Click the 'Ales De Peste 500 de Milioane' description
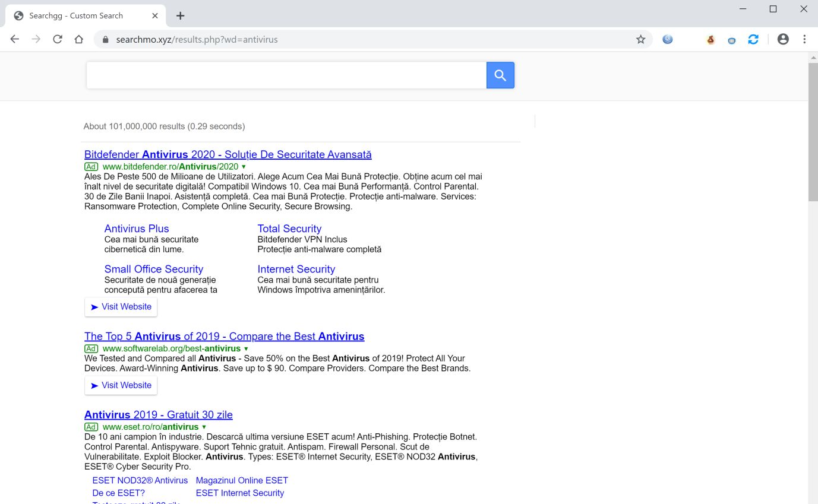Image resolution: width=818 pixels, height=504 pixels. (x=283, y=191)
